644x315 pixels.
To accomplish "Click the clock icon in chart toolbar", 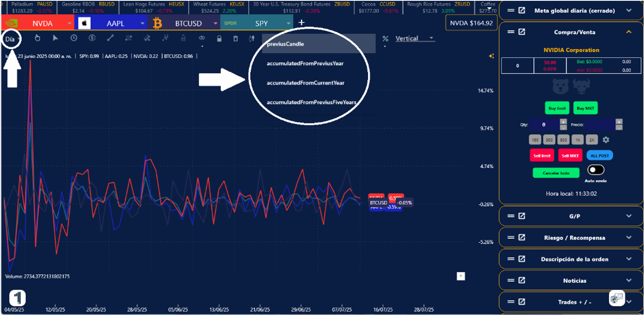I will [x=74, y=38].
